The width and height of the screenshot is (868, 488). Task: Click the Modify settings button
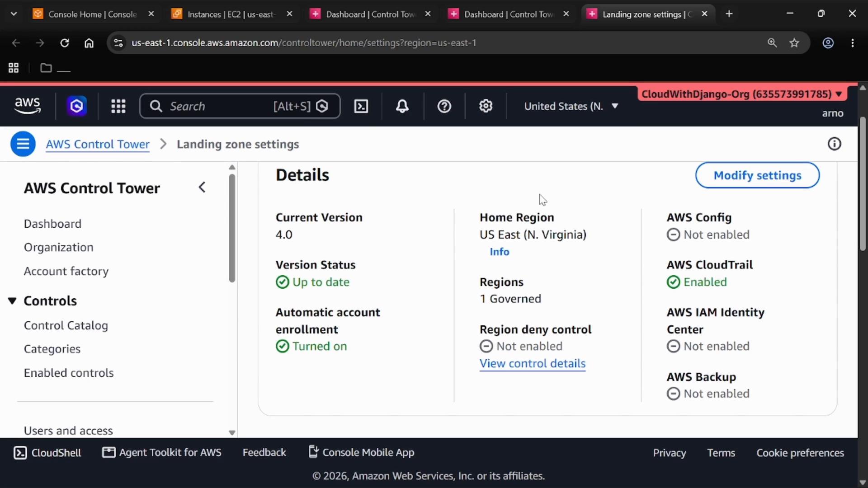point(757,175)
